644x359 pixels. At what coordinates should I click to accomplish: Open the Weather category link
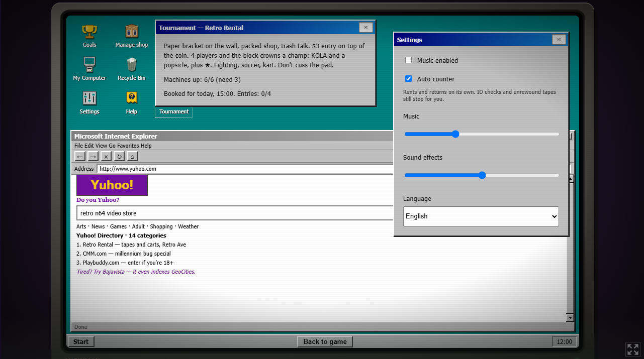point(188,226)
